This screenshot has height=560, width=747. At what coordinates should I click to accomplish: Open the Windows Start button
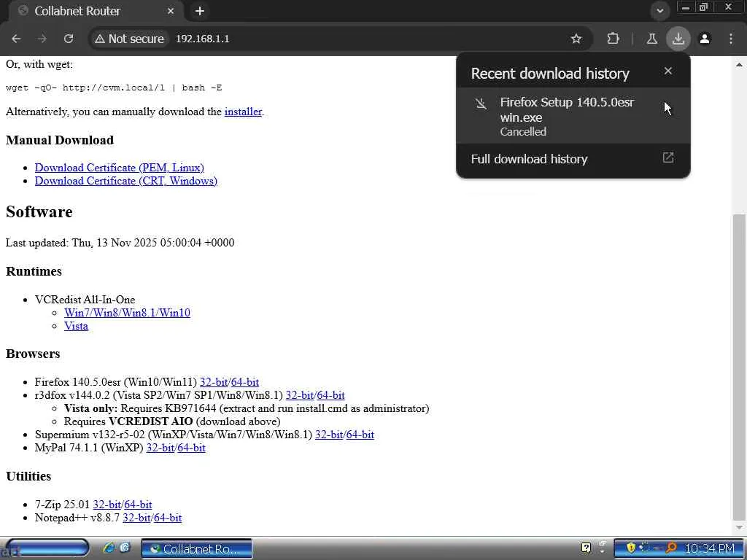coord(46,548)
